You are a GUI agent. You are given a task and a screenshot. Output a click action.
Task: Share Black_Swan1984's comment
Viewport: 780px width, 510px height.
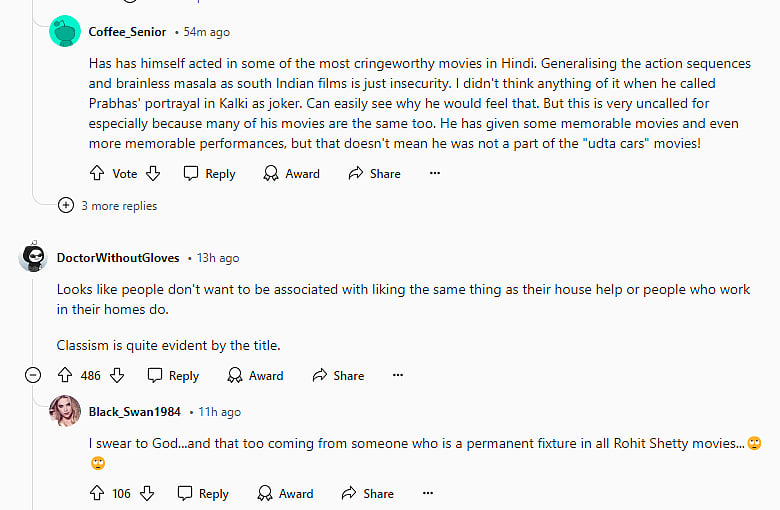(x=368, y=493)
